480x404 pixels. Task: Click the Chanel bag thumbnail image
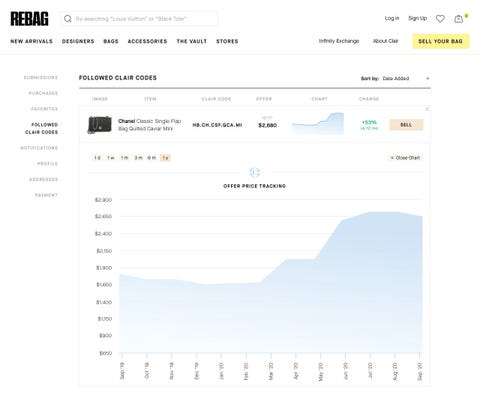coord(99,125)
